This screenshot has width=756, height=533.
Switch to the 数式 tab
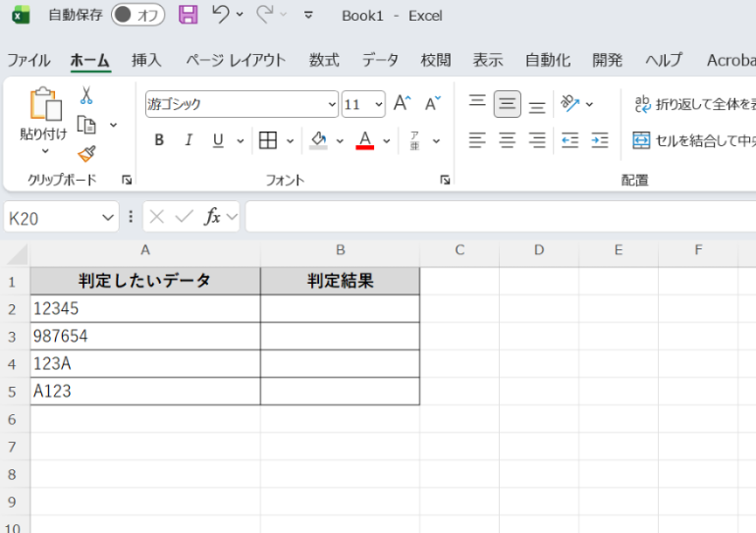click(x=324, y=60)
